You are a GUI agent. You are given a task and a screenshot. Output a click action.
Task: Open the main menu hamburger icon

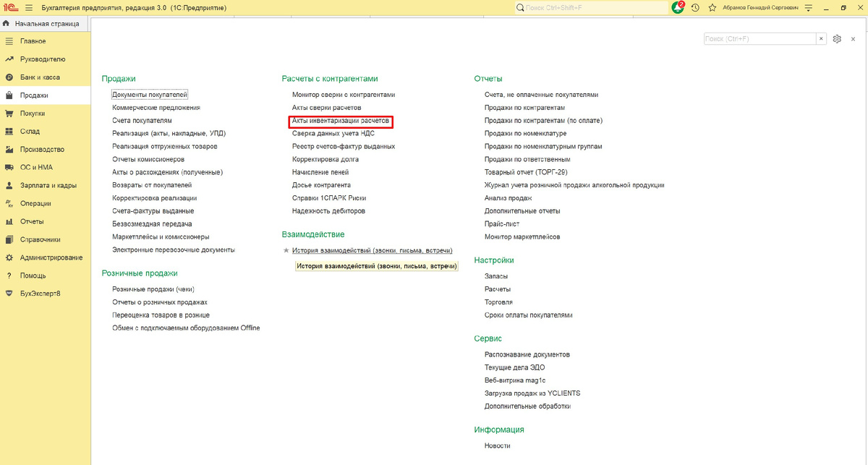point(29,7)
